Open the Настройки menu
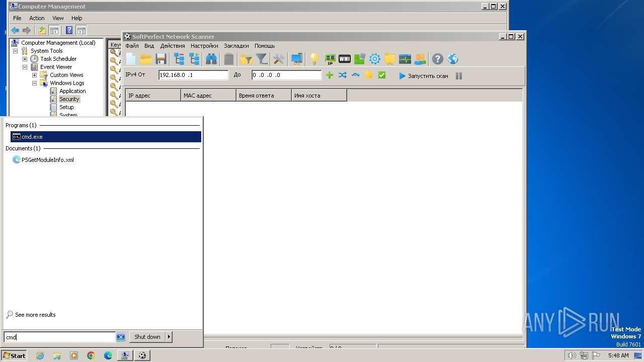644x362 pixels. pos(204,46)
